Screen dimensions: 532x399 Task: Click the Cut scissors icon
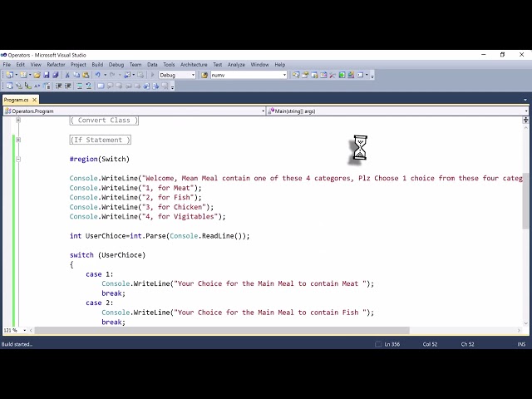(67, 75)
